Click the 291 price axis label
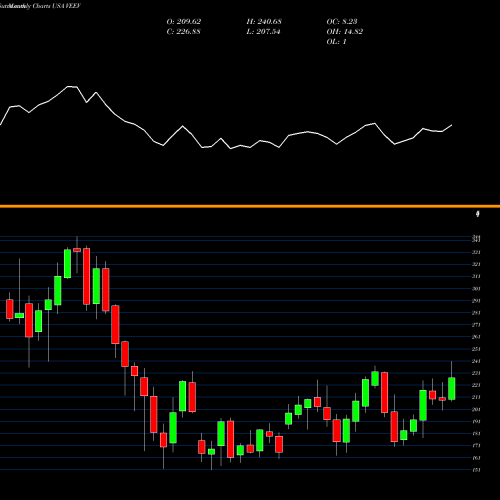 [476, 301]
